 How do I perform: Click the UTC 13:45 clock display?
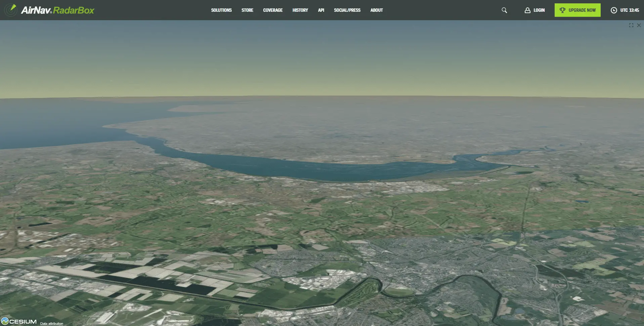(625, 10)
